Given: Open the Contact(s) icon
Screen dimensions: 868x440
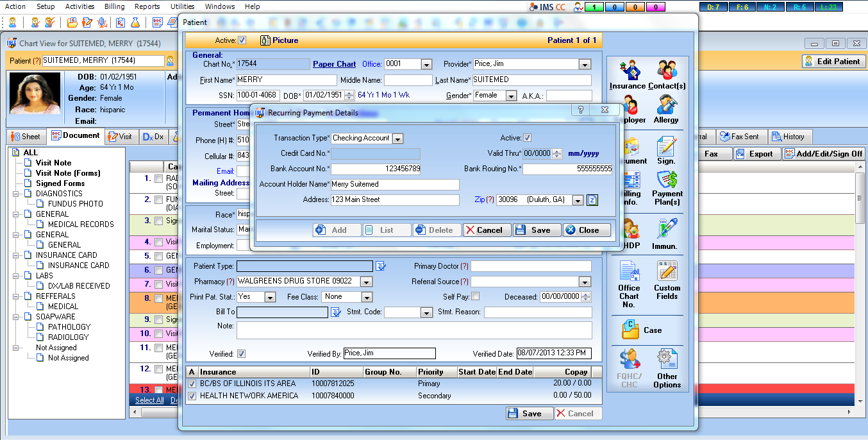Looking at the screenshot, I should [667, 74].
